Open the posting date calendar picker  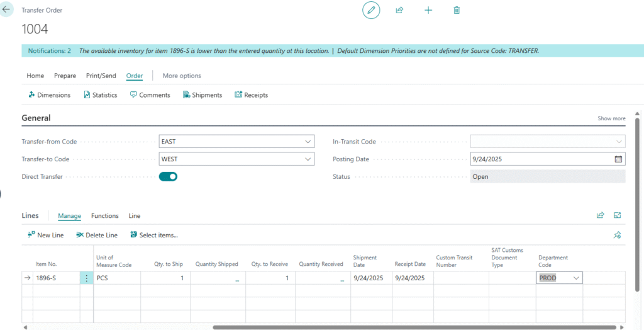click(x=618, y=159)
